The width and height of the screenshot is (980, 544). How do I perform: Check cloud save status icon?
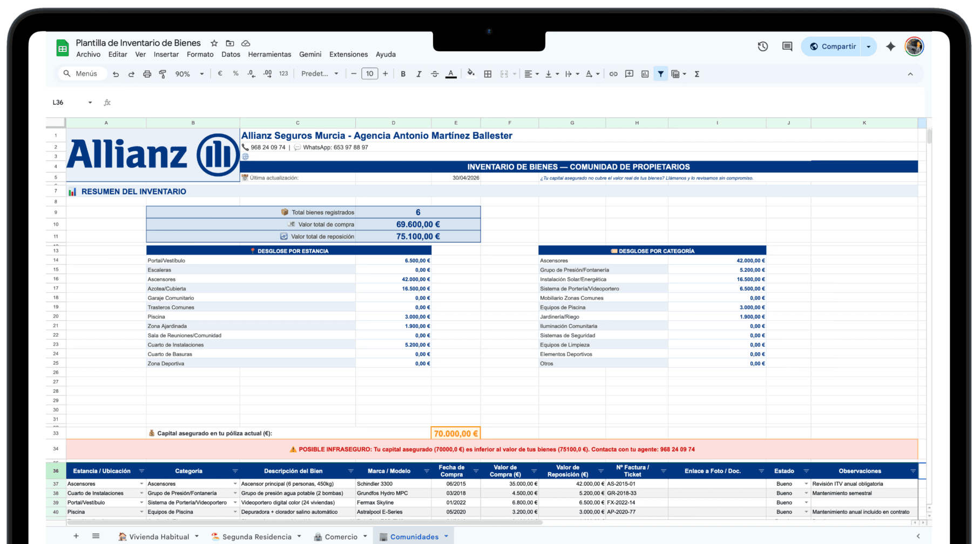(246, 43)
